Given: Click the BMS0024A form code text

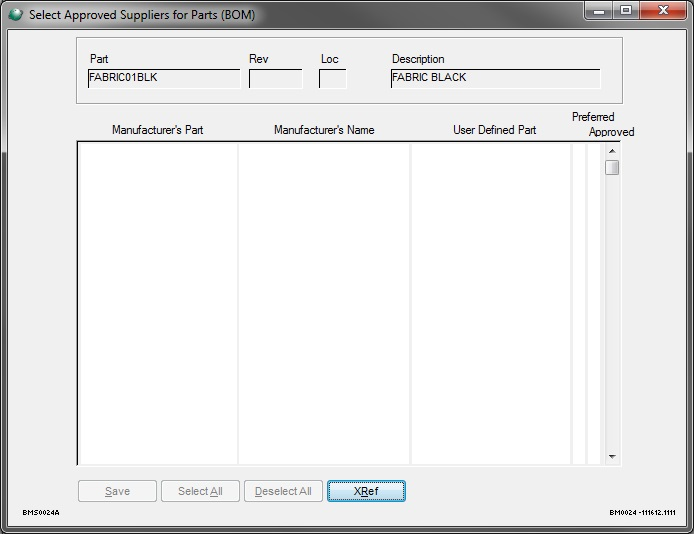Looking at the screenshot, I should [41, 512].
